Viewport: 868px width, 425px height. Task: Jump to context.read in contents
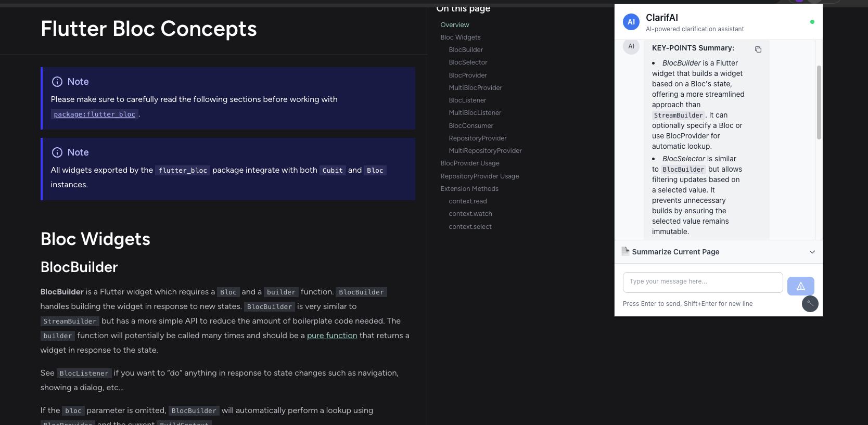click(468, 201)
